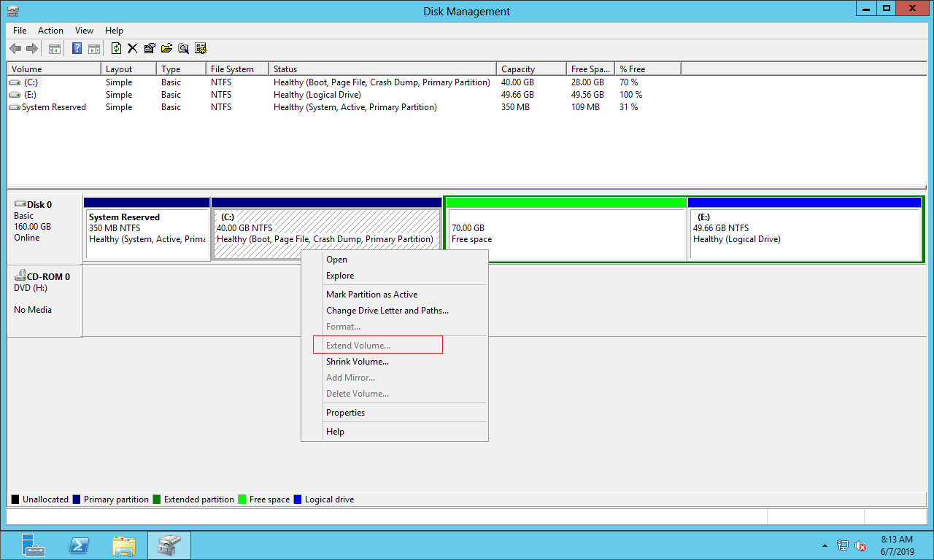
Task: Click the blue Help question mark icon
Action: pos(77,49)
